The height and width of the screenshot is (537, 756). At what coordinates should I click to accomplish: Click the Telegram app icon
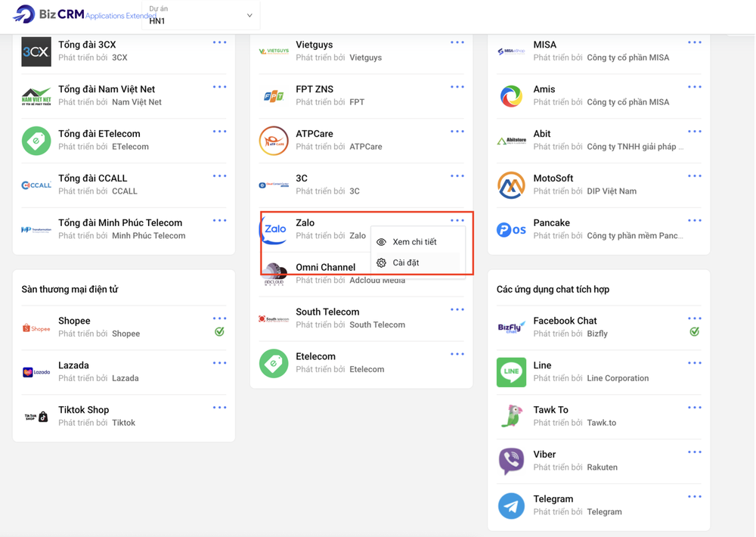(x=511, y=506)
